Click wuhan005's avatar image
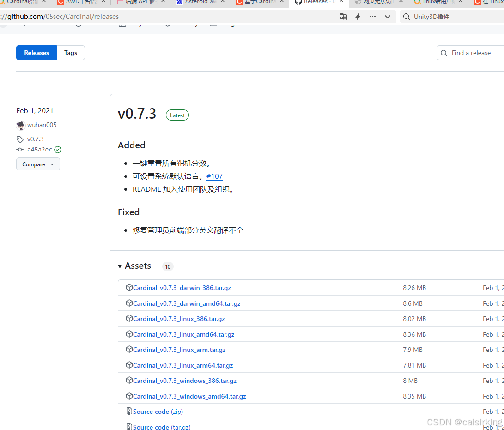This screenshot has height=430, width=504. (x=21, y=125)
